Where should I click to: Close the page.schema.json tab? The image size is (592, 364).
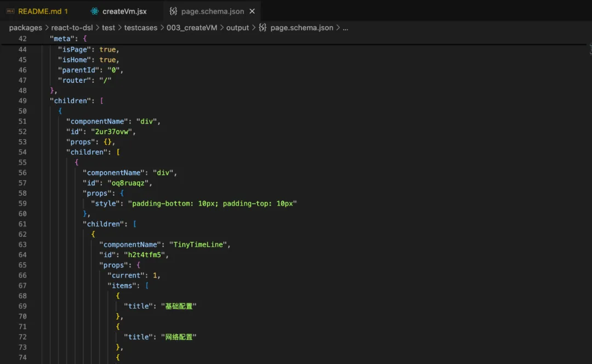tap(252, 12)
